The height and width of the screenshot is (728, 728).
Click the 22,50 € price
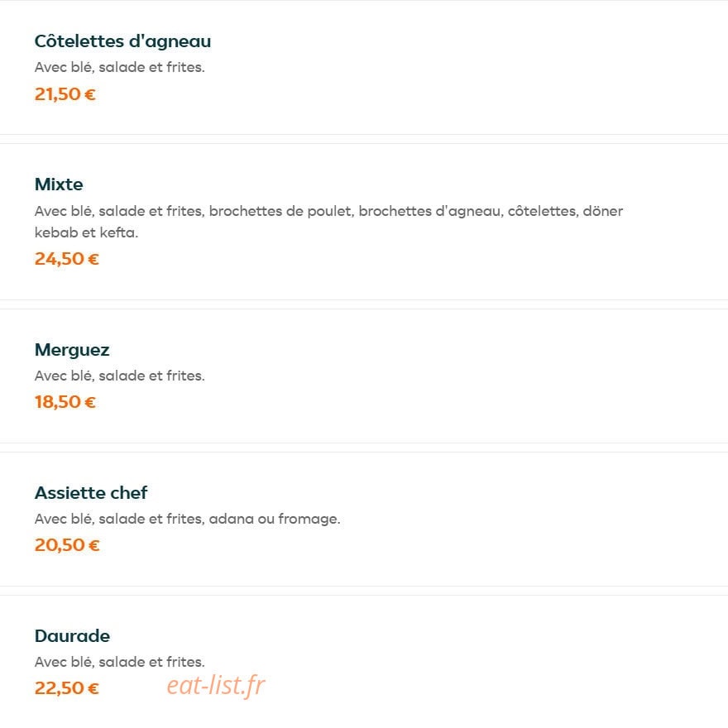(x=67, y=687)
